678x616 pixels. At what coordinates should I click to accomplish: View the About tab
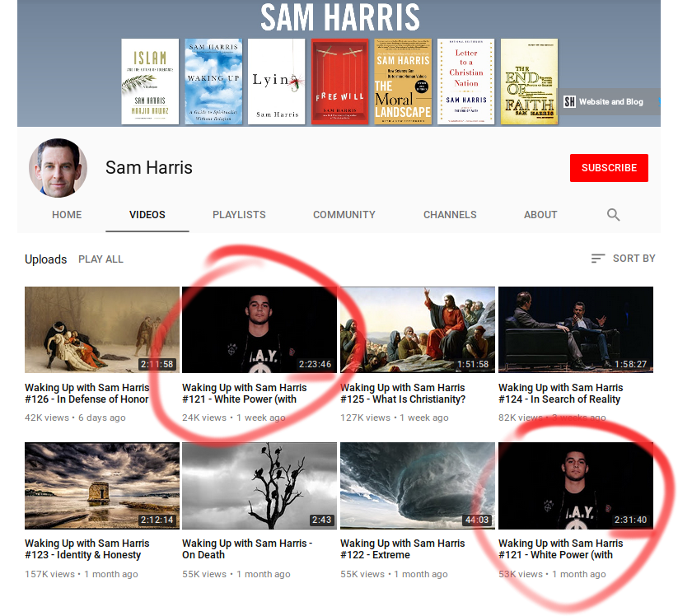point(540,215)
